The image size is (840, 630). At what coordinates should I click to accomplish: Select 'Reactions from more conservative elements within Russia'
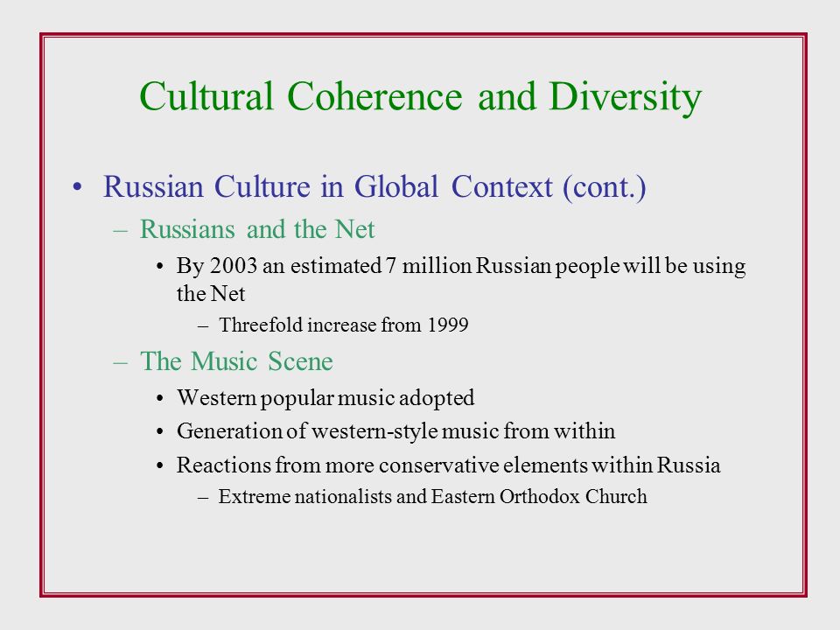tap(448, 465)
